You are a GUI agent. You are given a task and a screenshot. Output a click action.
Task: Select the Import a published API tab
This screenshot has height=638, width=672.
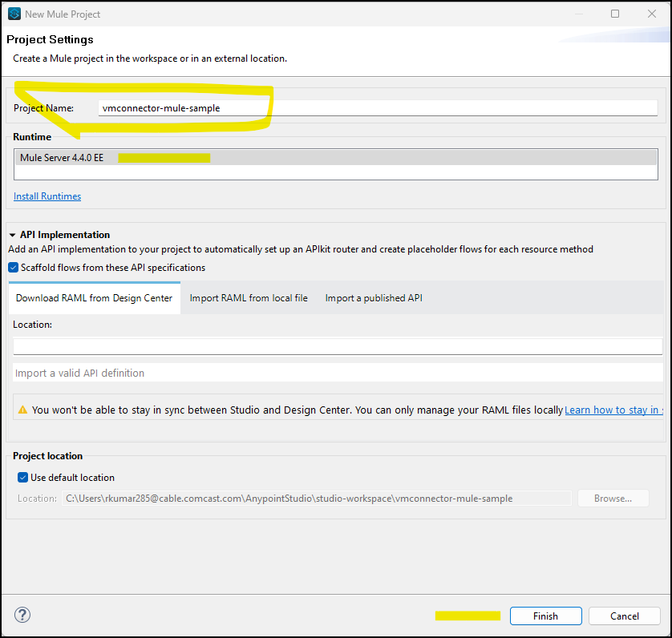[x=374, y=298]
